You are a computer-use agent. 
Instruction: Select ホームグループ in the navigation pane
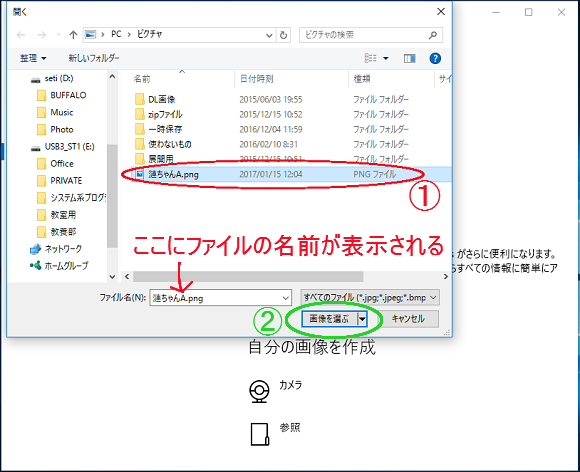59,266
